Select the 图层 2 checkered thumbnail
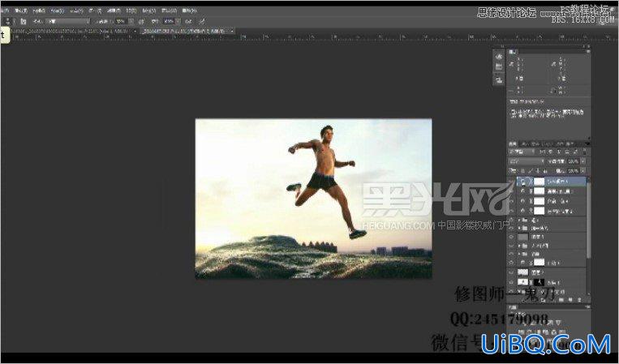The width and height of the screenshot is (619, 364). [x=523, y=272]
